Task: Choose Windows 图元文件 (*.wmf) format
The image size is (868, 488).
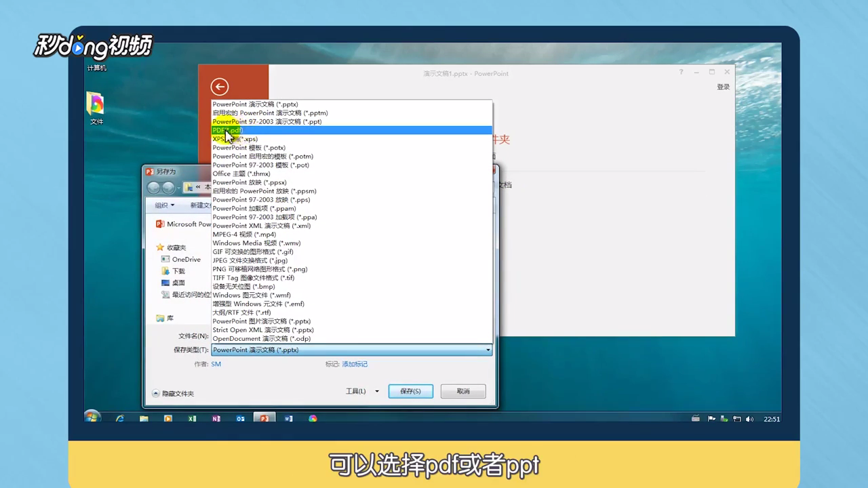Action: (x=351, y=296)
